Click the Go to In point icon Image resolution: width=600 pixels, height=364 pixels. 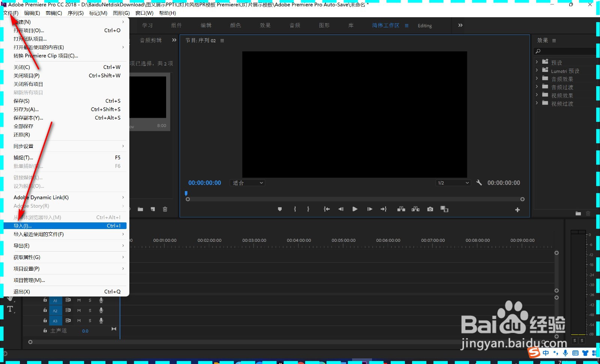327,209
